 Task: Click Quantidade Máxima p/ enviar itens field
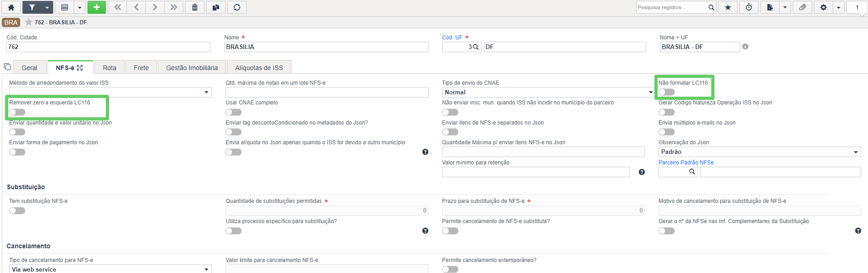pyautogui.click(x=543, y=152)
